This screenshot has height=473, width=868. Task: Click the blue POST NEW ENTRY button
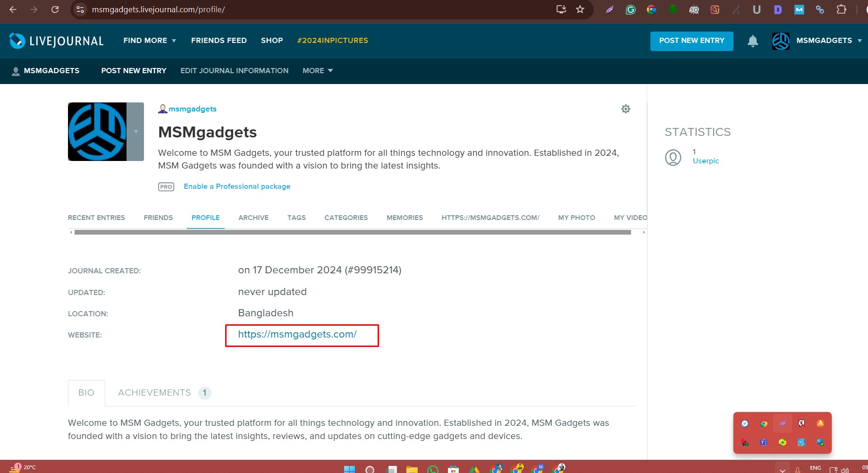pos(691,41)
